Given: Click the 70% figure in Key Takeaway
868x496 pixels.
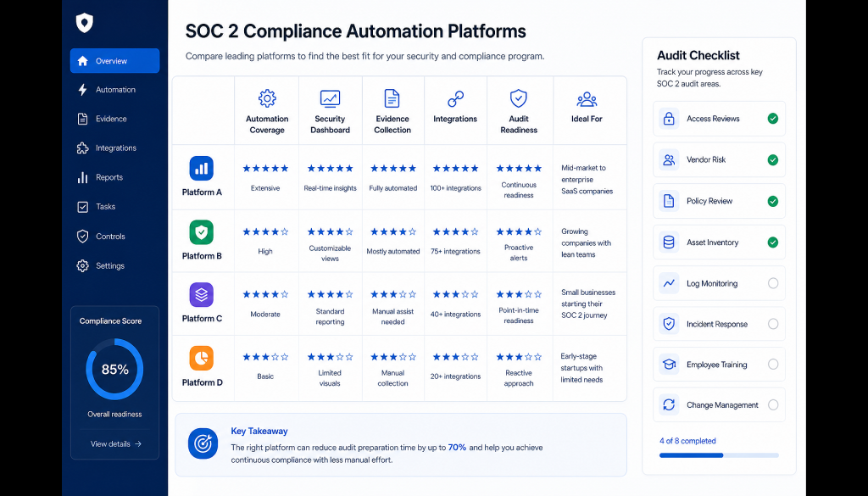Looking at the screenshot, I should (457, 448).
